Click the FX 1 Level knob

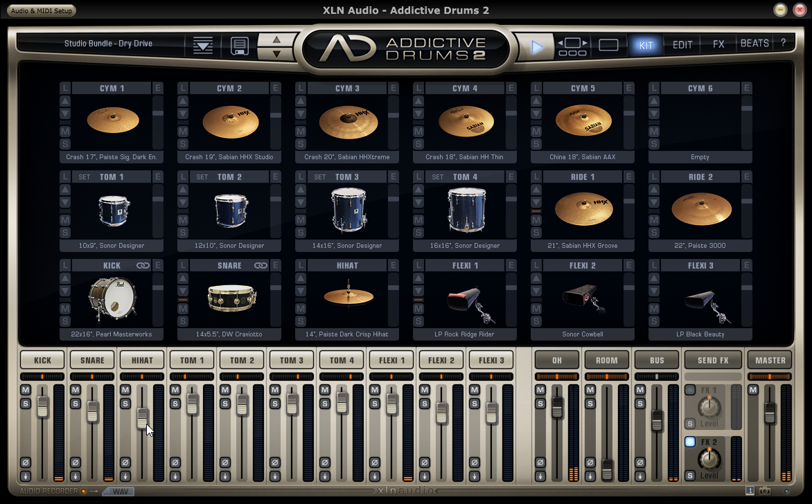(x=709, y=406)
